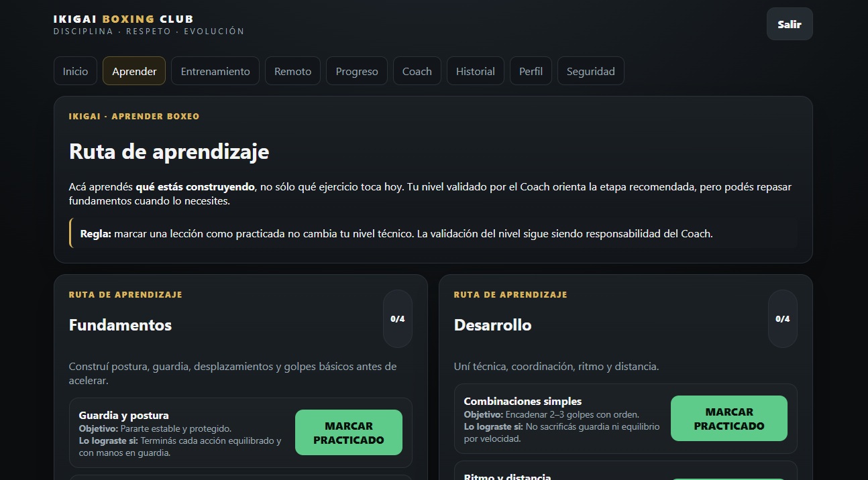Click the "Combinaciones simples" lesson title

pyautogui.click(x=523, y=401)
